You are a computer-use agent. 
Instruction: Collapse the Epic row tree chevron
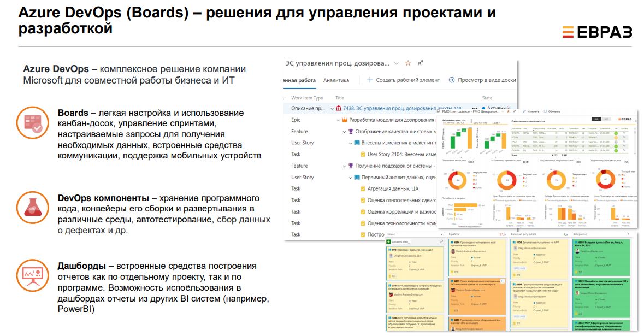pos(338,120)
